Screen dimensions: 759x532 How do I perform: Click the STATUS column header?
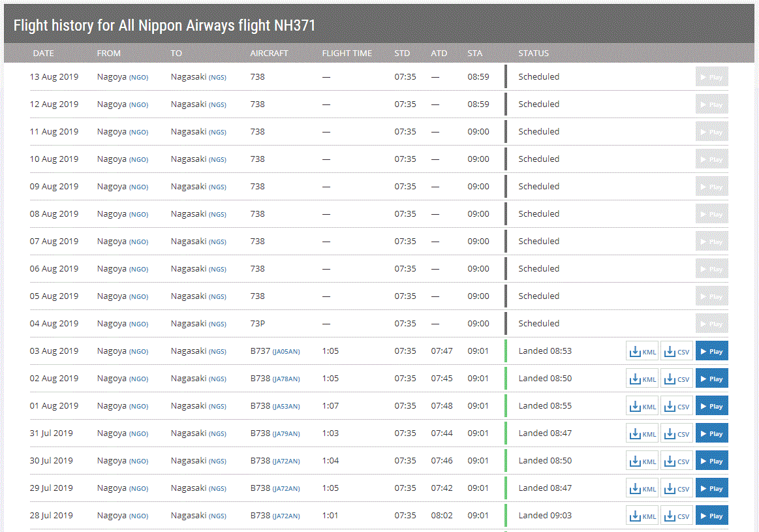click(533, 54)
